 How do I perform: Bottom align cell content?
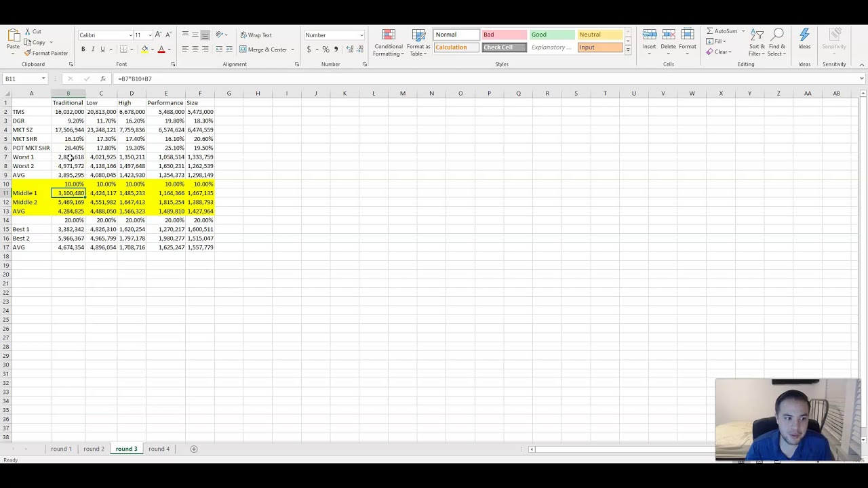tap(205, 35)
